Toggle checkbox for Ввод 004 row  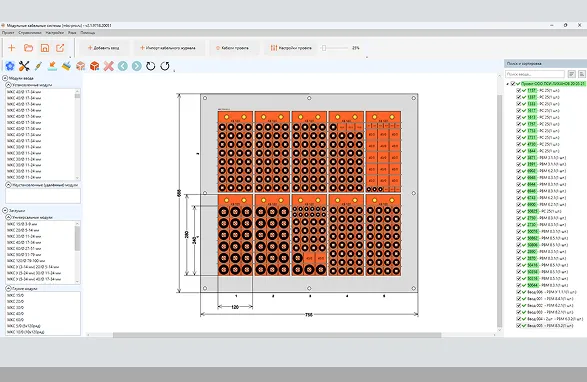coord(518,319)
